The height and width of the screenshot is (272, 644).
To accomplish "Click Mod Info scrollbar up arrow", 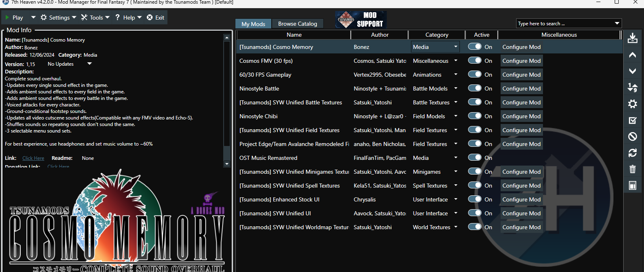I will 227,38.
